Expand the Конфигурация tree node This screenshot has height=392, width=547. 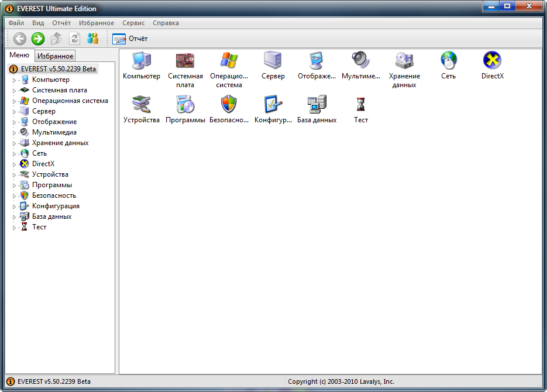coord(14,207)
